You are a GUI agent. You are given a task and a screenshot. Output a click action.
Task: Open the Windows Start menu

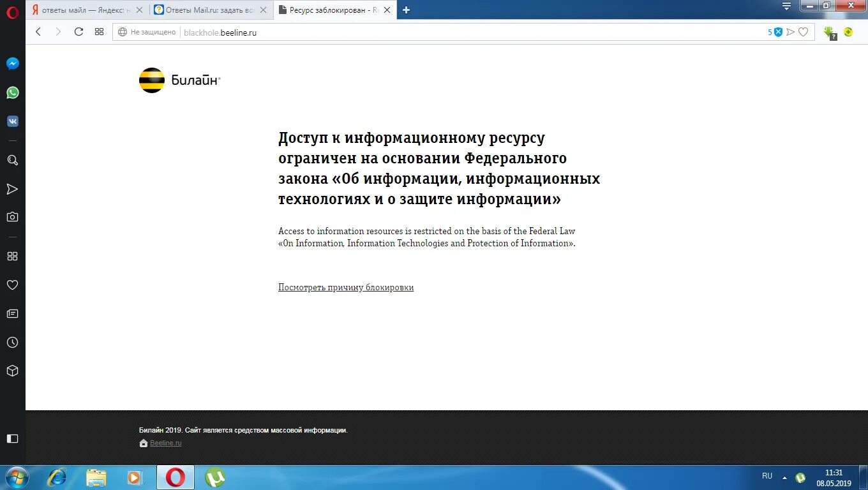click(17, 477)
